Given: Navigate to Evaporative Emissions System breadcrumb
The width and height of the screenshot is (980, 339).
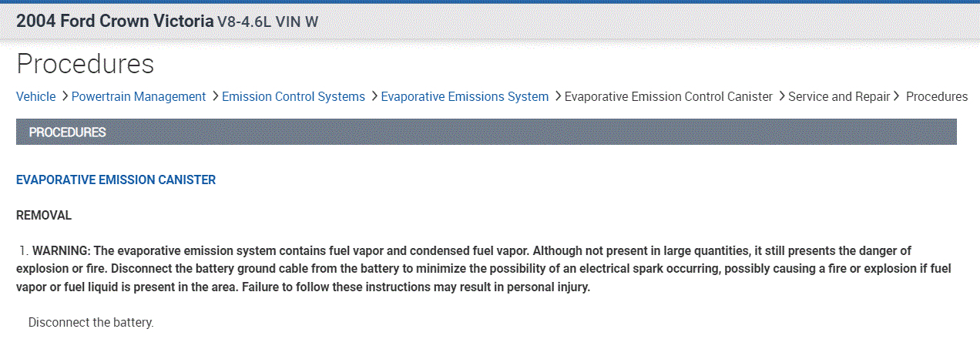Looking at the screenshot, I should (465, 97).
